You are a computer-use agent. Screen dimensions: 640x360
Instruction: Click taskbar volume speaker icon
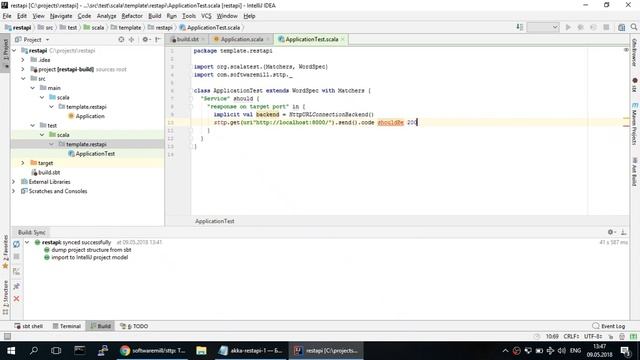coord(562,351)
